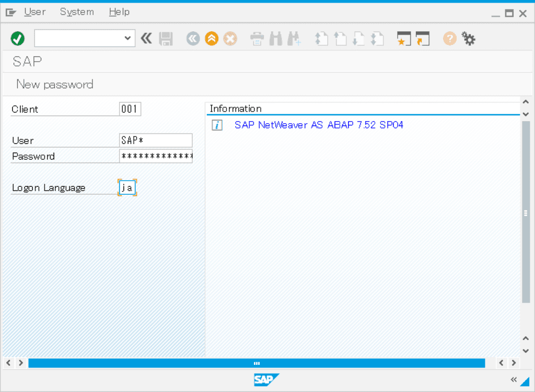Image resolution: width=535 pixels, height=392 pixels.
Task: Click the Save floppy disk icon
Action: [x=166, y=39]
